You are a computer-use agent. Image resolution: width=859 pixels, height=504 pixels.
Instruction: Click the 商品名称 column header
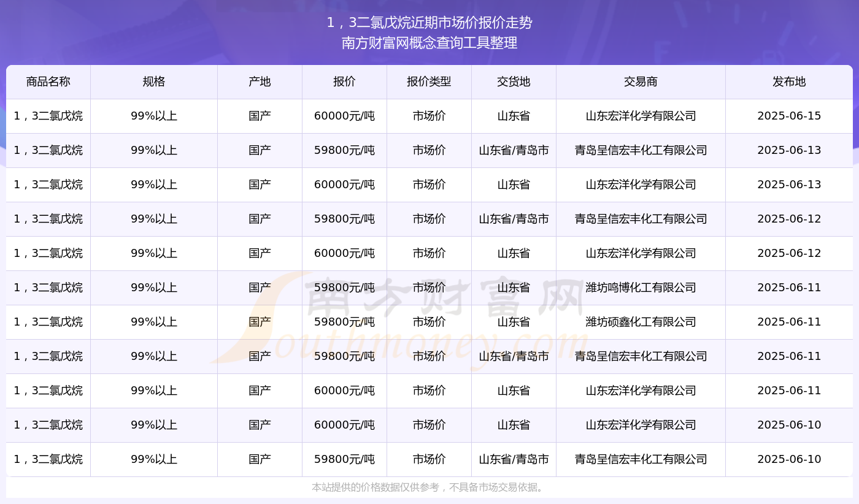click(x=48, y=82)
